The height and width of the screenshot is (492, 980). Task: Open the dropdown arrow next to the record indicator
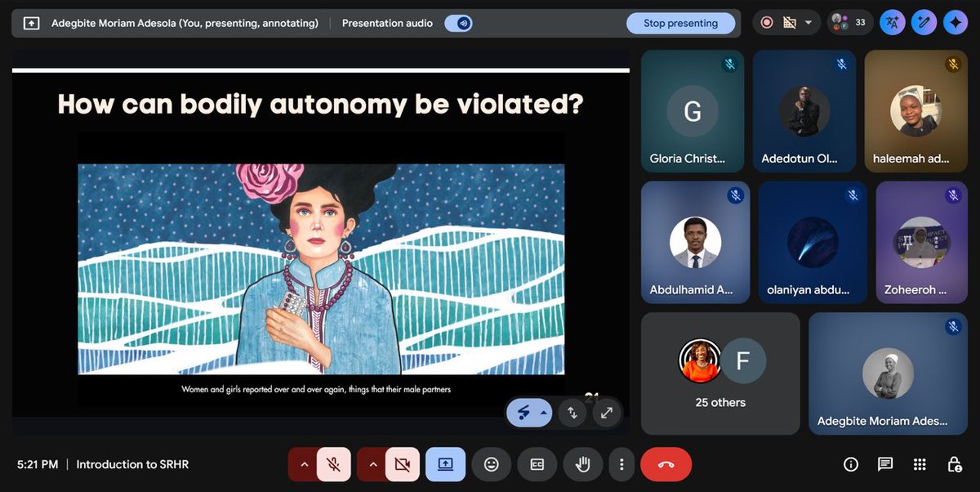[808, 23]
